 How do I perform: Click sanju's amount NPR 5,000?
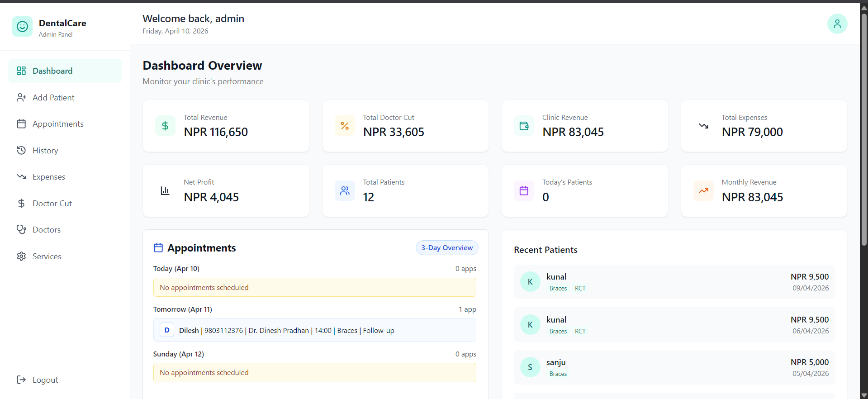coord(810,362)
